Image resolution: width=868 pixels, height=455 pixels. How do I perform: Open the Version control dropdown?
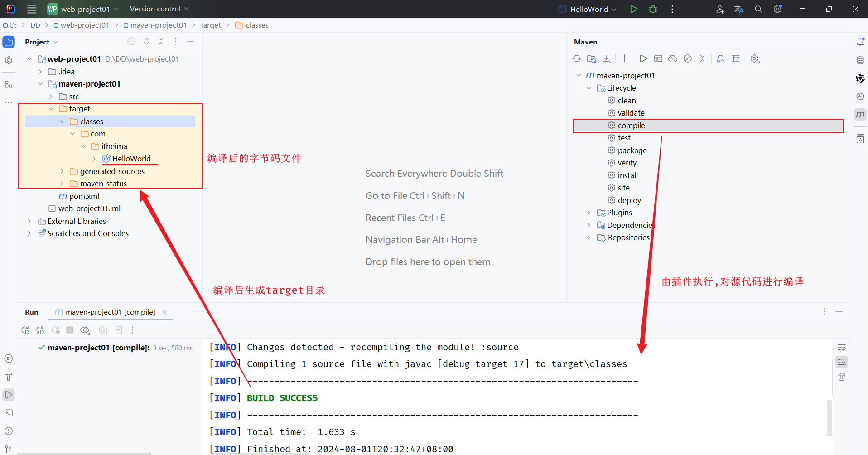(x=159, y=9)
